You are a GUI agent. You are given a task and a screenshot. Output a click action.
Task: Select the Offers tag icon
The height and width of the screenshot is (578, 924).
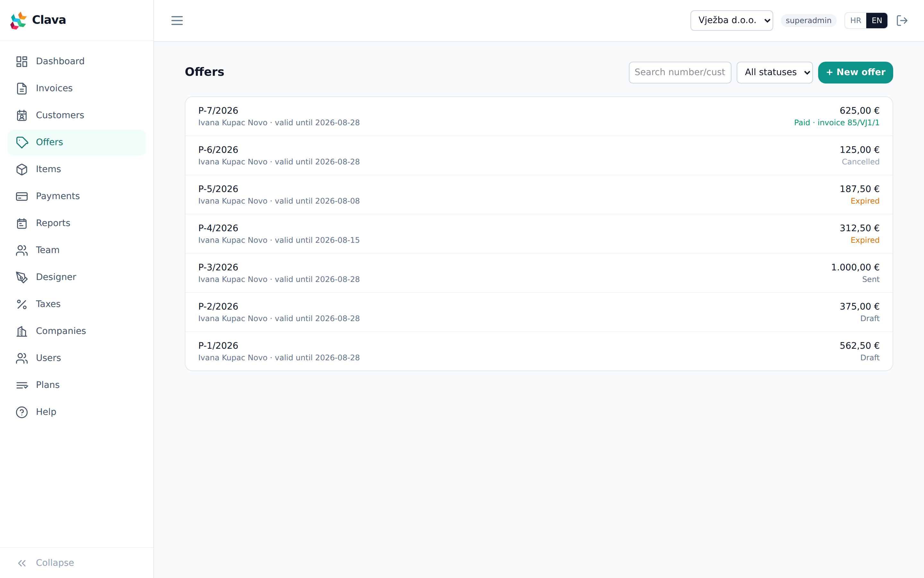click(x=22, y=142)
